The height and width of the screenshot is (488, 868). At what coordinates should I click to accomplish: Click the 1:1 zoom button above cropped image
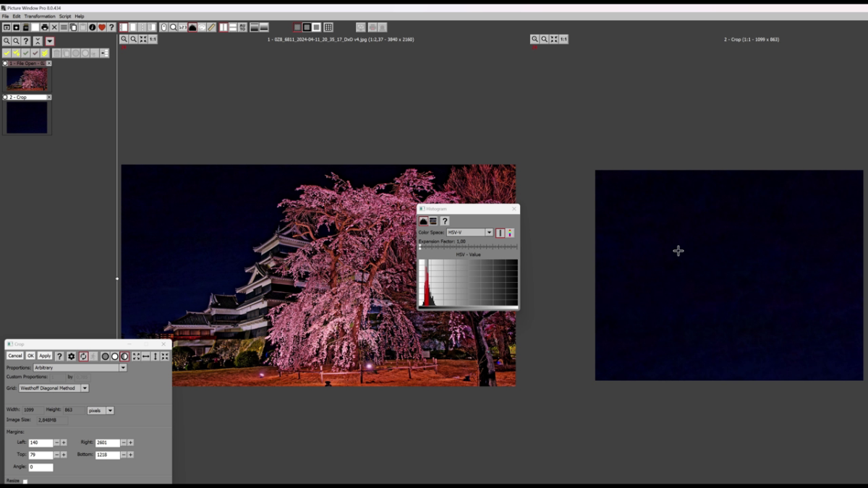563,39
